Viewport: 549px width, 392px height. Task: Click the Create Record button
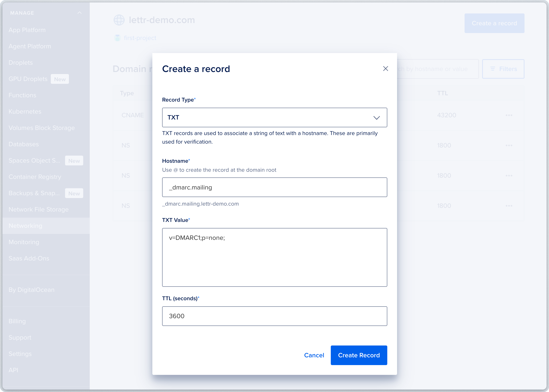pos(359,355)
